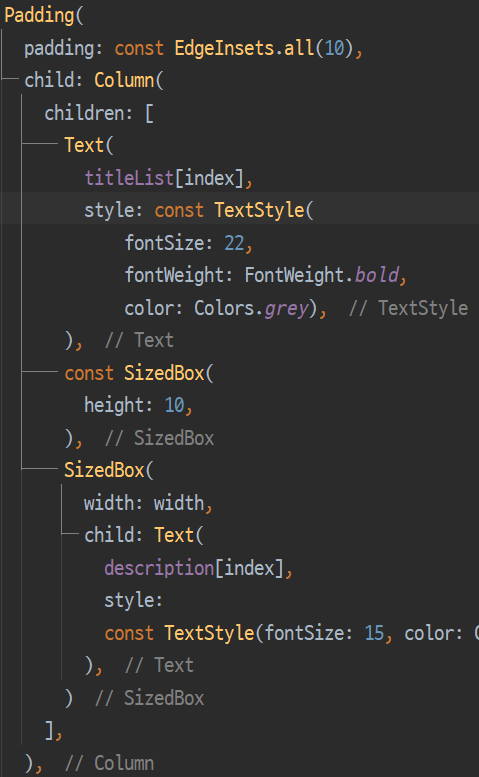The width and height of the screenshot is (479, 777).
Task: Click 'Colors.grey' value
Action: (x=252, y=308)
